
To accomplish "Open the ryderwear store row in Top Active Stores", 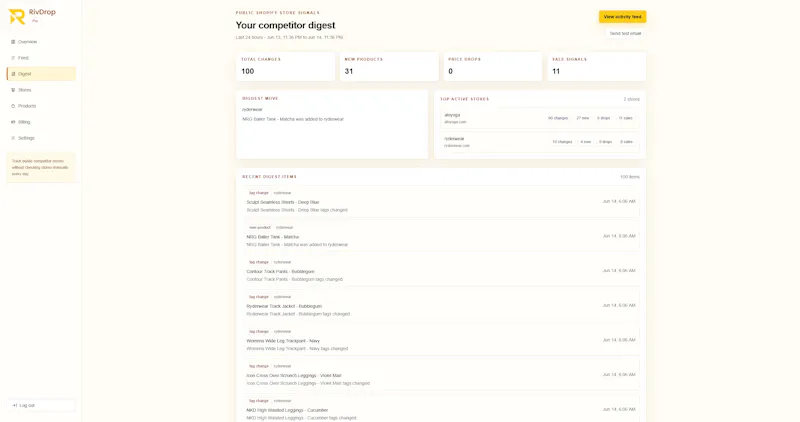I will (x=540, y=142).
